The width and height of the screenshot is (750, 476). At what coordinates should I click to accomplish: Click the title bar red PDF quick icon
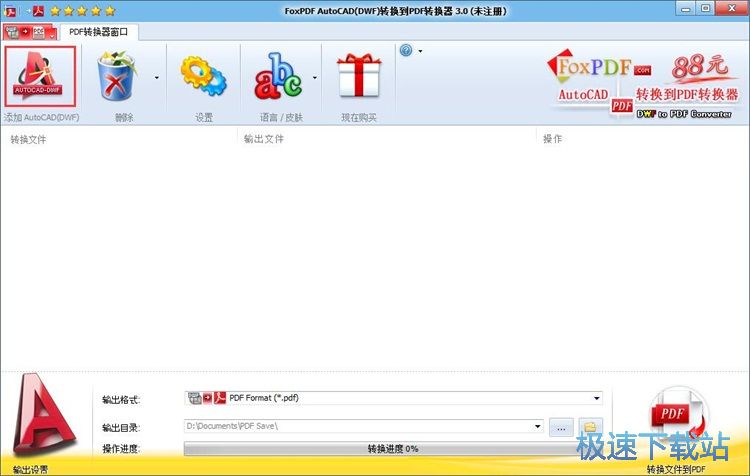pos(38,11)
